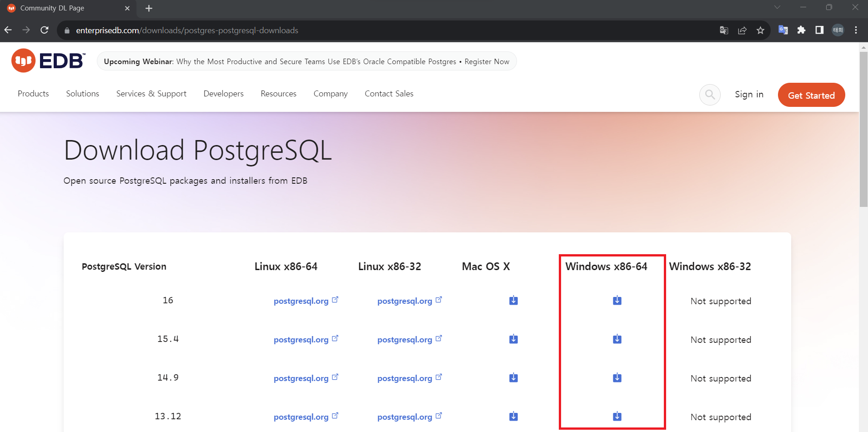This screenshot has height=432, width=868.
Task: Open the Solutions menu
Action: pos(82,94)
